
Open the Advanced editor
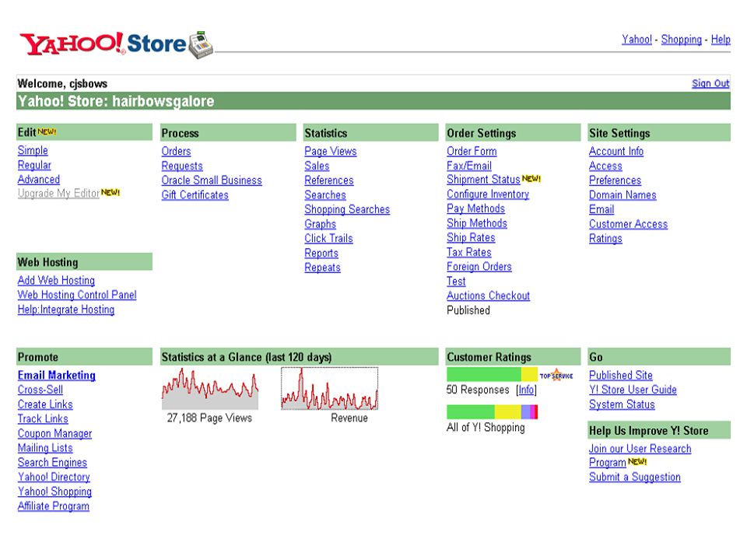click(x=39, y=180)
